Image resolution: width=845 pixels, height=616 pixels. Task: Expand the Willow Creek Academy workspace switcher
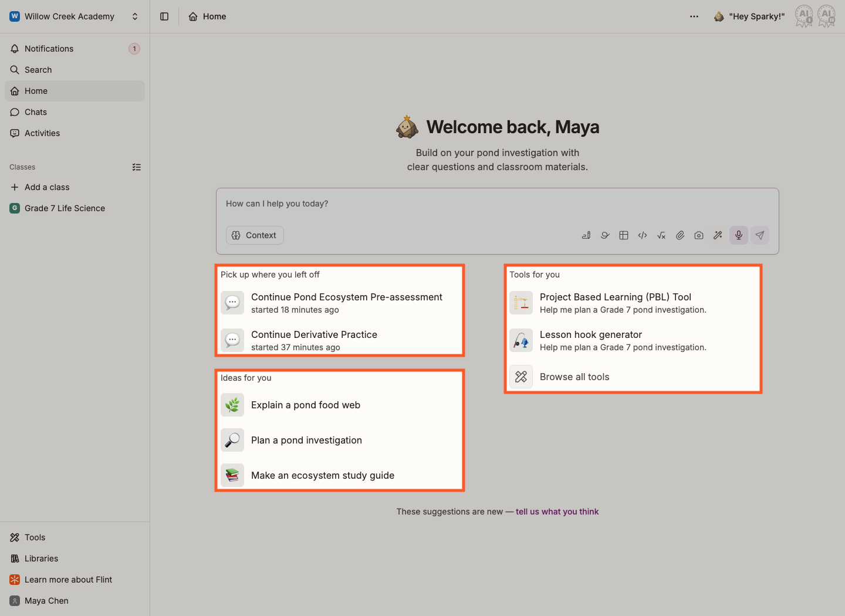(75, 16)
